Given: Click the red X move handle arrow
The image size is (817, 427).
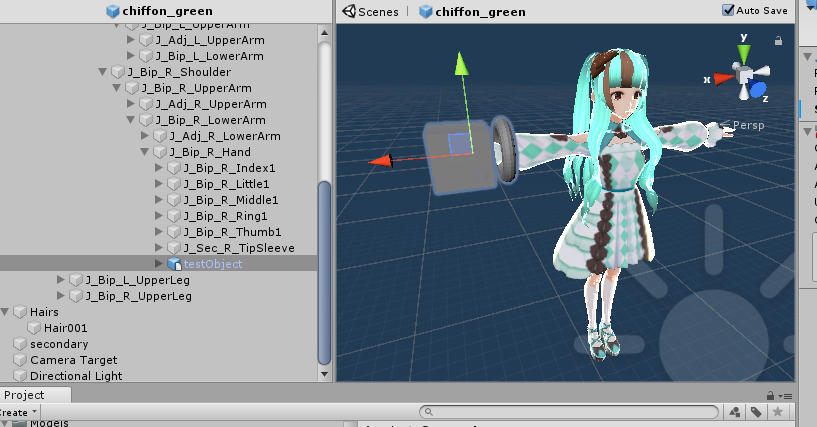Looking at the screenshot, I should pyautogui.click(x=381, y=161).
